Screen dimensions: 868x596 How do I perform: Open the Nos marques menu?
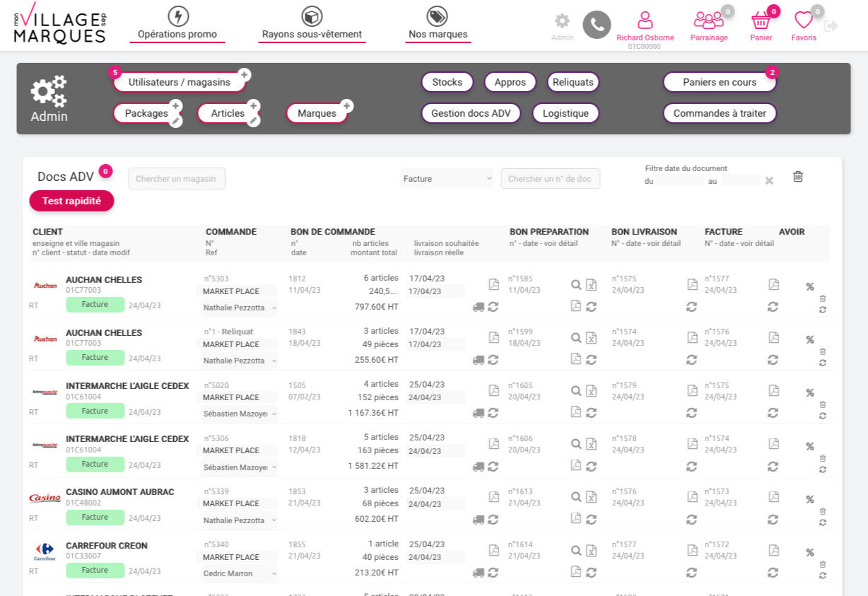438,24
